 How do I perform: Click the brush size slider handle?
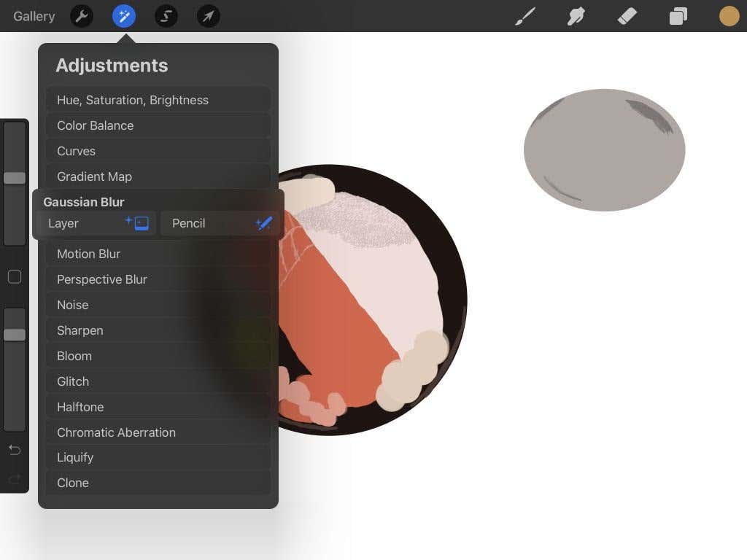click(x=15, y=178)
